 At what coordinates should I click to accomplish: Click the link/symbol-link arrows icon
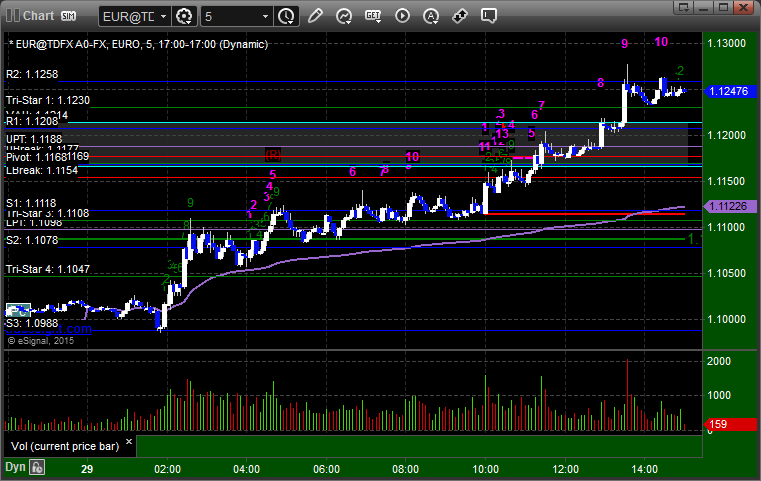460,16
